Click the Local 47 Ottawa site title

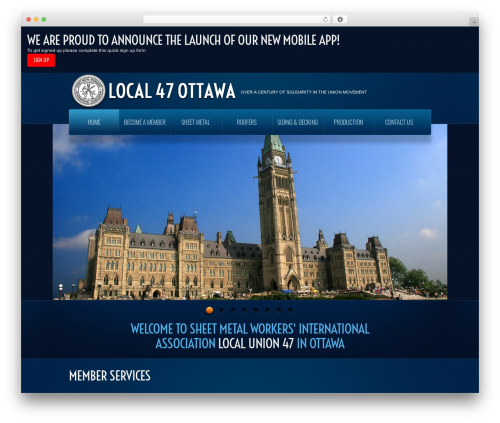coord(172,91)
